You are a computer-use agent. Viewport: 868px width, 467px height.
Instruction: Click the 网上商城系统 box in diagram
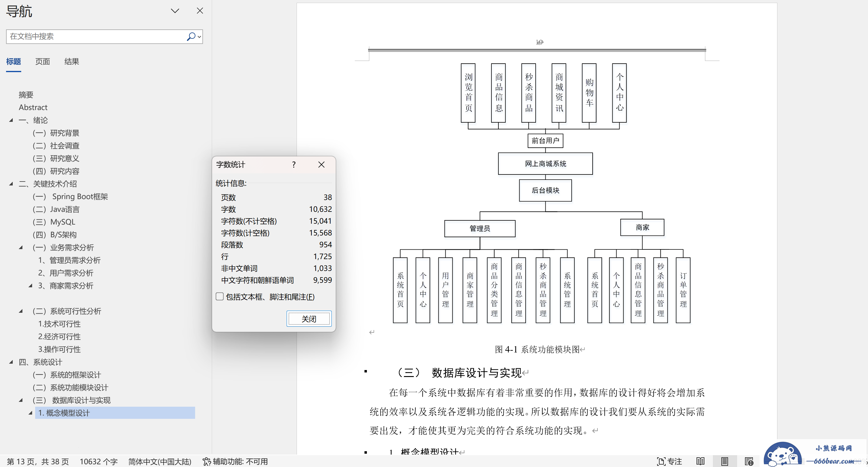click(x=545, y=164)
